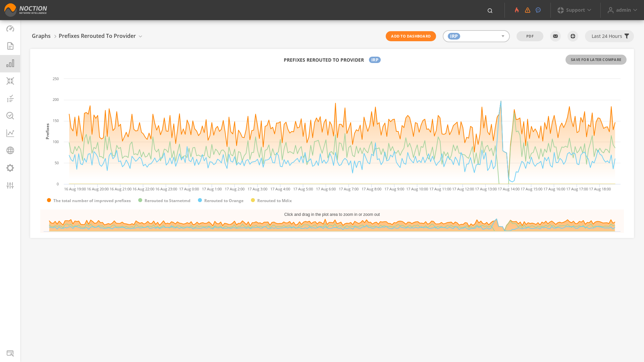The height and width of the screenshot is (362, 644).
Task: Open the Noction logo home link
Action: tap(25, 10)
